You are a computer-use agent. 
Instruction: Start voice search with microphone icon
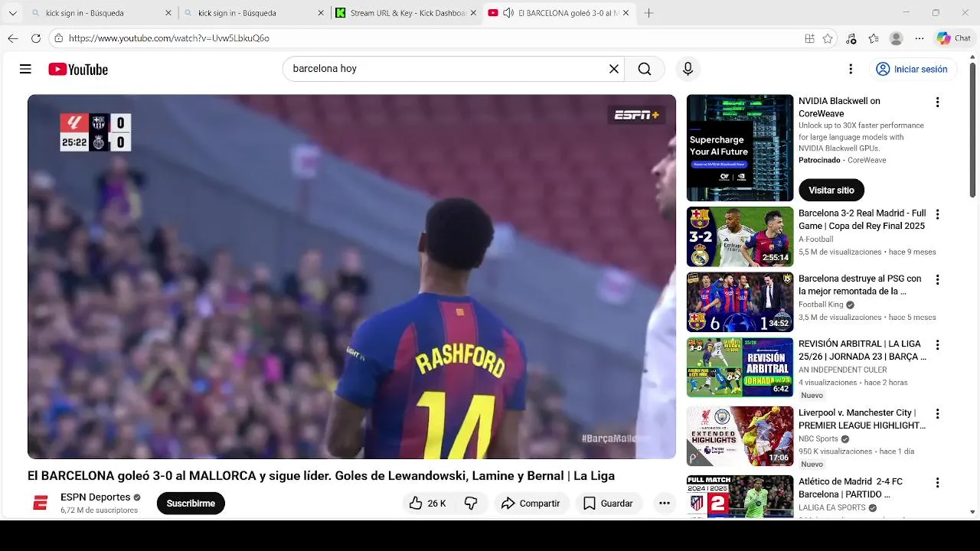pyautogui.click(x=688, y=69)
